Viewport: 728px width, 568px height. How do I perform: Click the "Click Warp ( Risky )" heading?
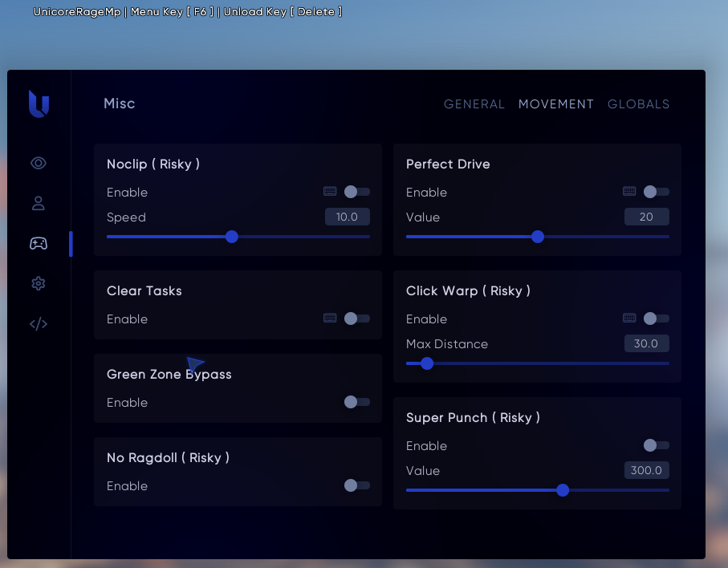pos(468,290)
